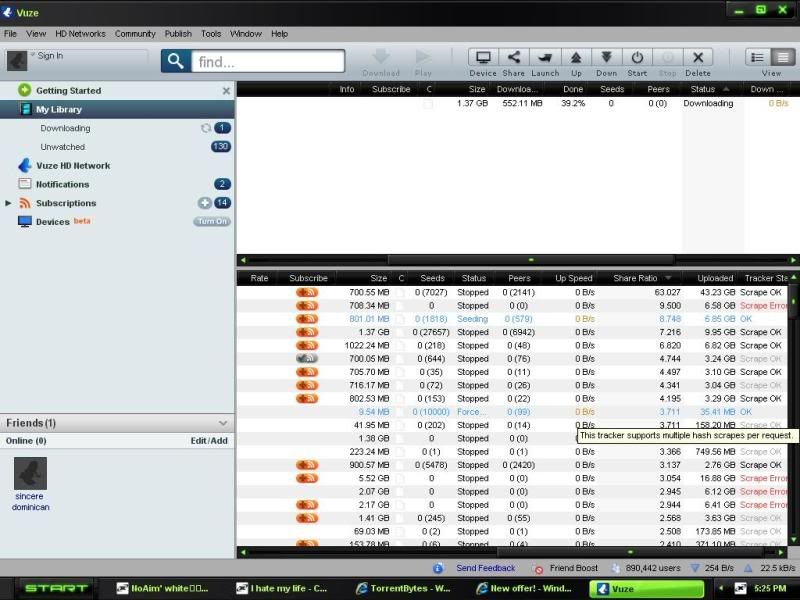Click the status bar info icon

pos(438,568)
